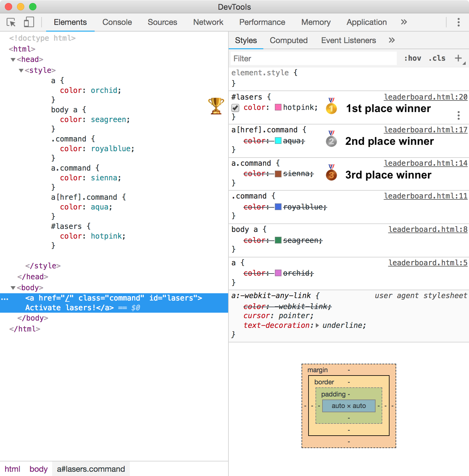Screen dimensions: 469x476
Task: Open the DevTools three-dot customize menu
Action: pyautogui.click(x=458, y=22)
